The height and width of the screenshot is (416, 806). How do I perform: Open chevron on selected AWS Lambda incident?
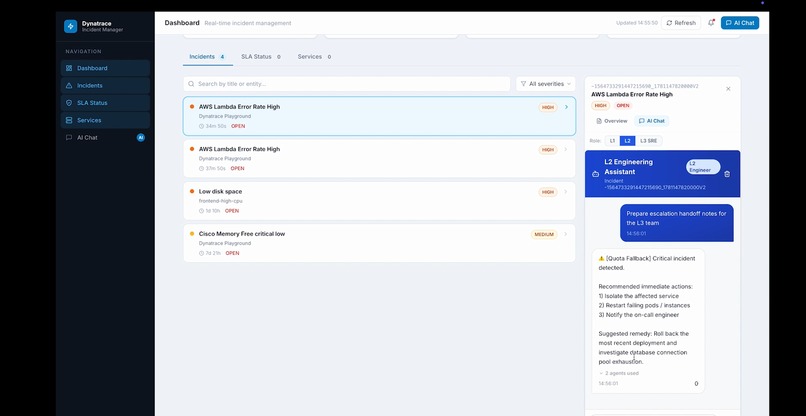(x=566, y=107)
